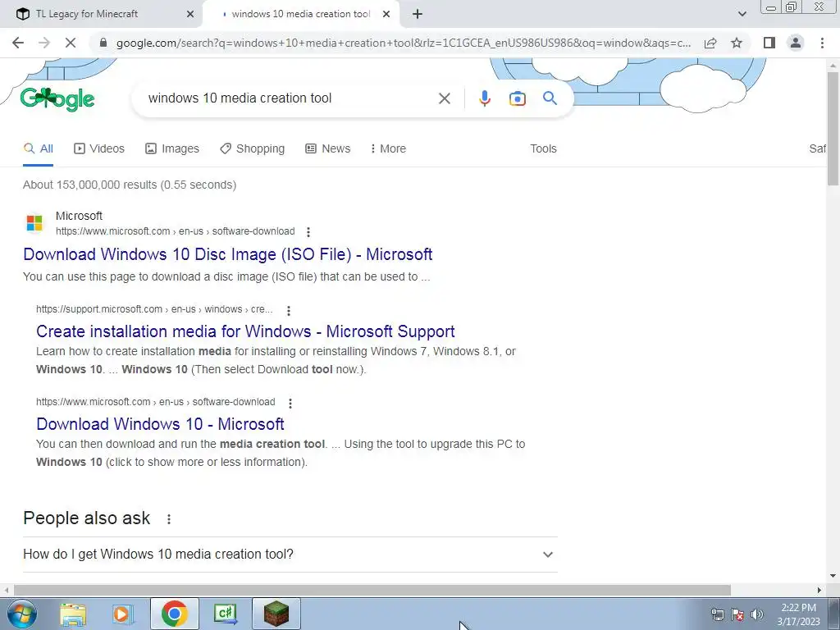Open the browser side panel

[769, 43]
